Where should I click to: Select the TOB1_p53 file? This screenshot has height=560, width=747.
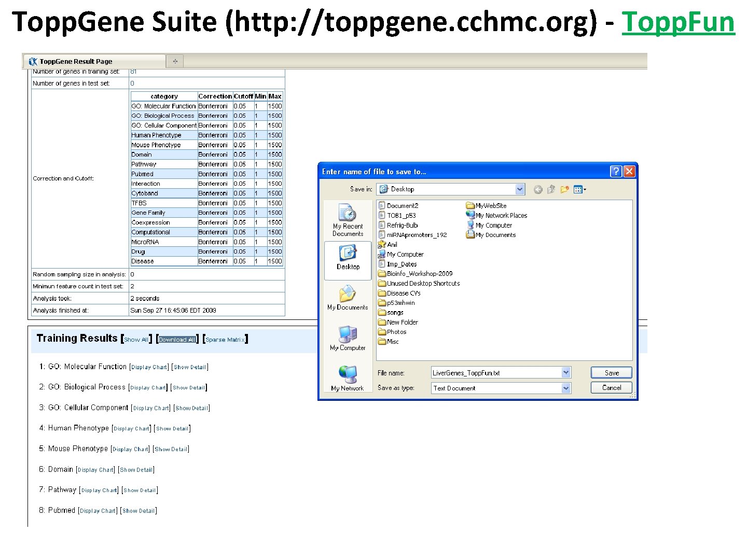click(x=397, y=215)
